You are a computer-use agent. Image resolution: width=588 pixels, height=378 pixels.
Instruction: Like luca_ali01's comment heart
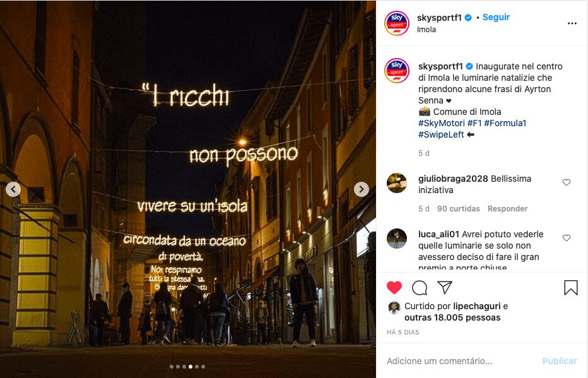pyautogui.click(x=567, y=238)
